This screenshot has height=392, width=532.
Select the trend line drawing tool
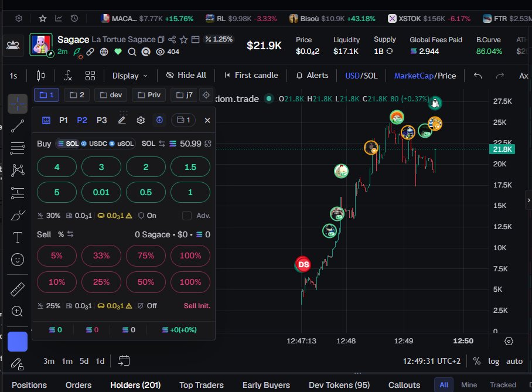[x=18, y=126]
